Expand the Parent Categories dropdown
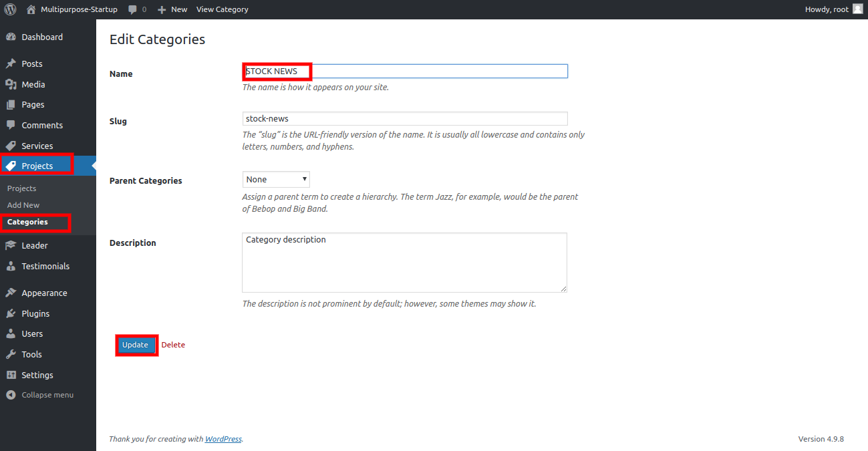Screen dimensions: 868x451 pyautogui.click(x=276, y=180)
